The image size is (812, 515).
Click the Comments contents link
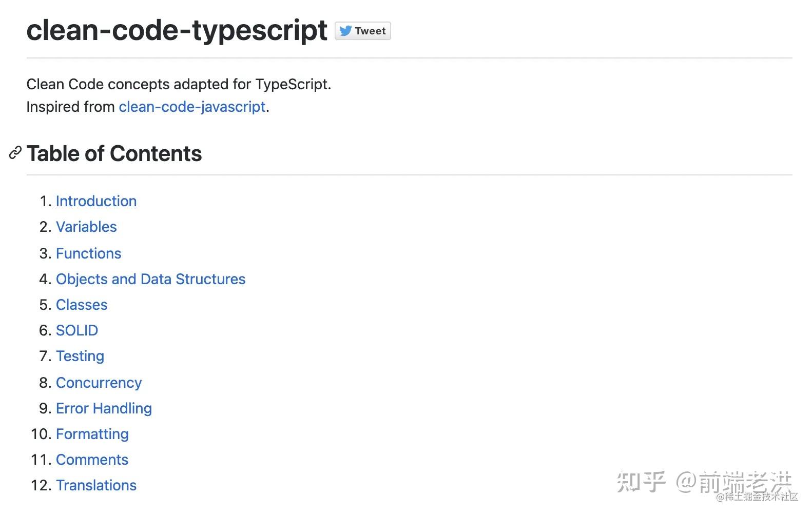pyautogui.click(x=92, y=460)
